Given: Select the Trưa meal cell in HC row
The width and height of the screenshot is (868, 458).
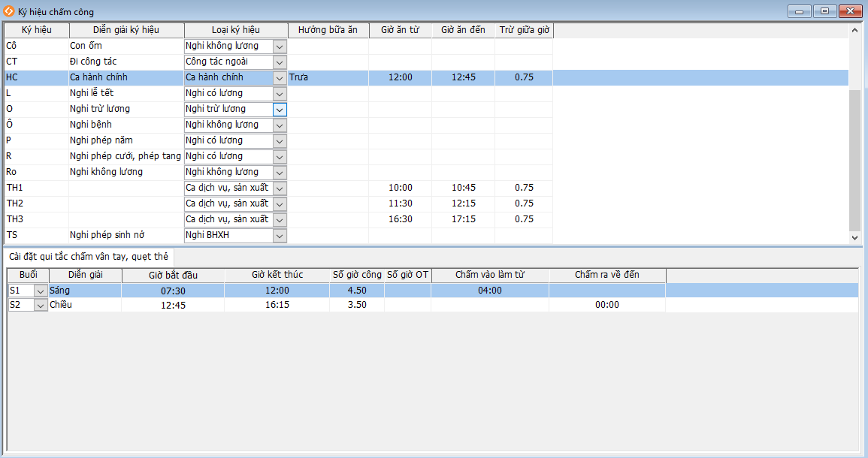Looking at the screenshot, I should tap(328, 77).
